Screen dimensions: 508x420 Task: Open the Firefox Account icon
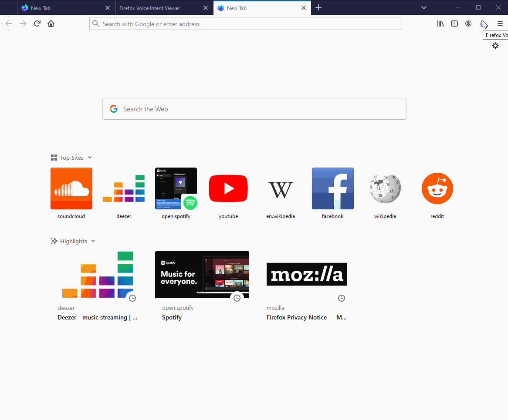point(468,24)
